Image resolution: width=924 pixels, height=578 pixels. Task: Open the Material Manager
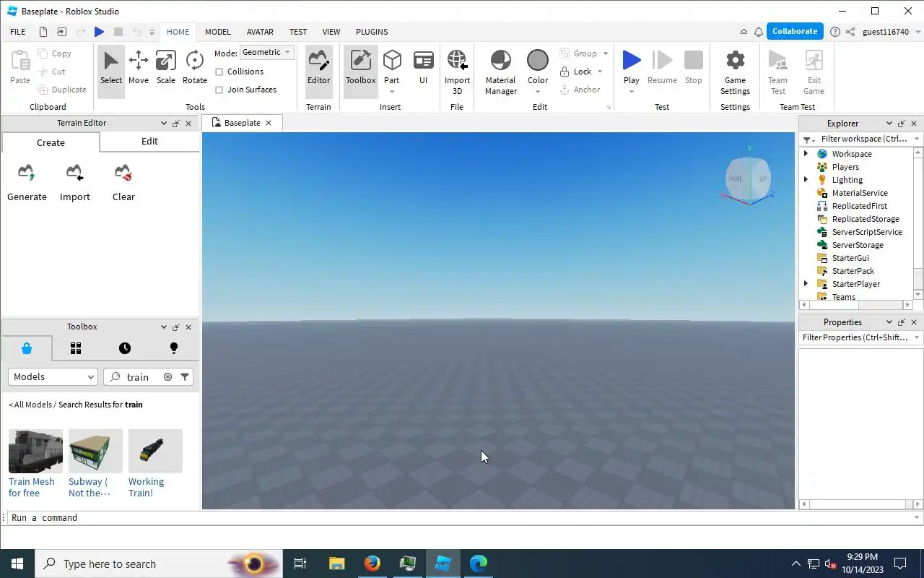pyautogui.click(x=500, y=72)
